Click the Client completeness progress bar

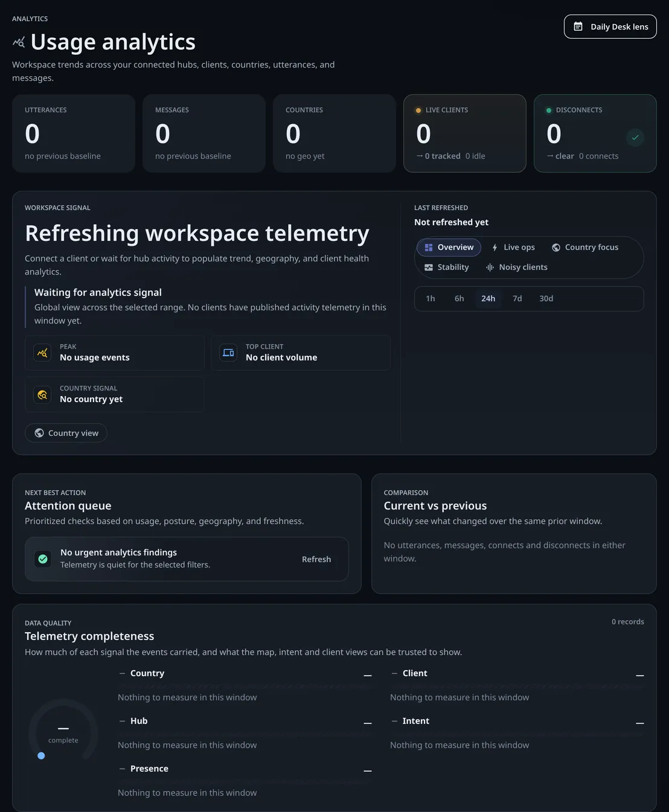[517, 686]
